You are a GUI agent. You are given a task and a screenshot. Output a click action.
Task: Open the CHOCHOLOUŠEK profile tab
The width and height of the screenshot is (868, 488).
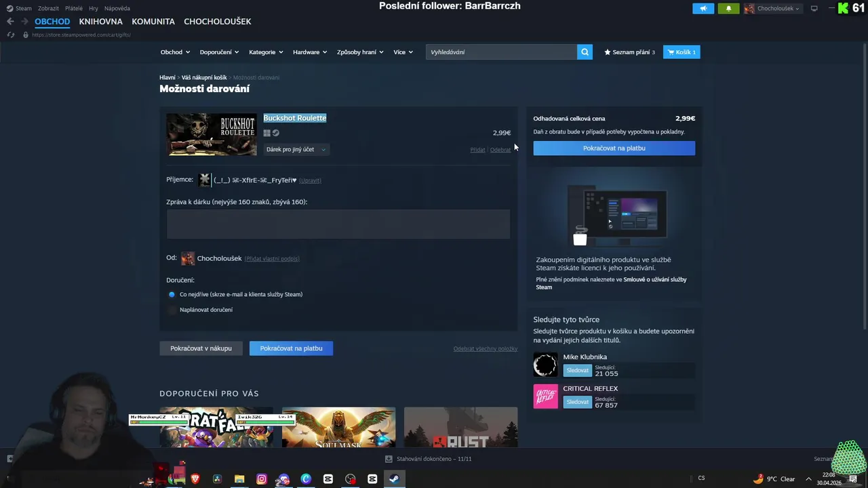click(x=218, y=22)
